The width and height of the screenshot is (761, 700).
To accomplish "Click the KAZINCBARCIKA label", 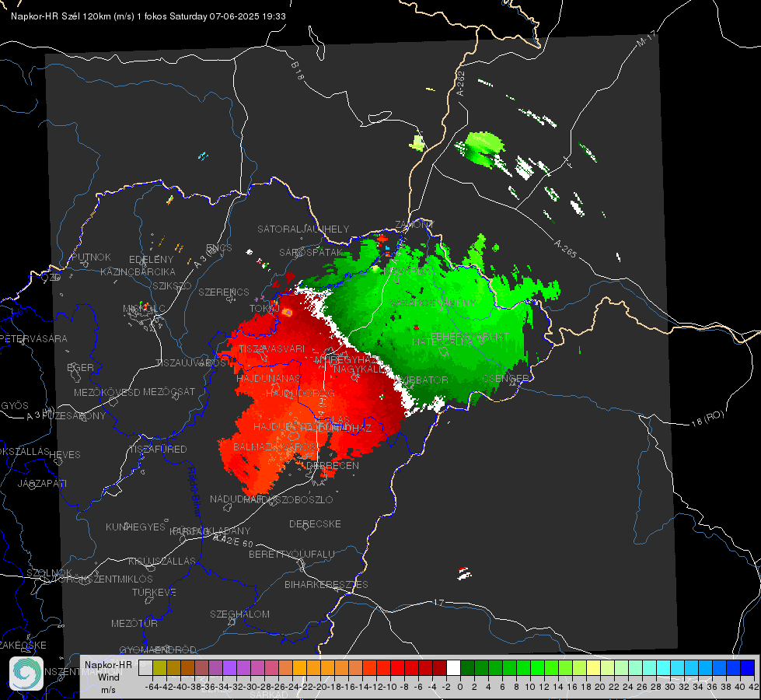I will click(138, 271).
